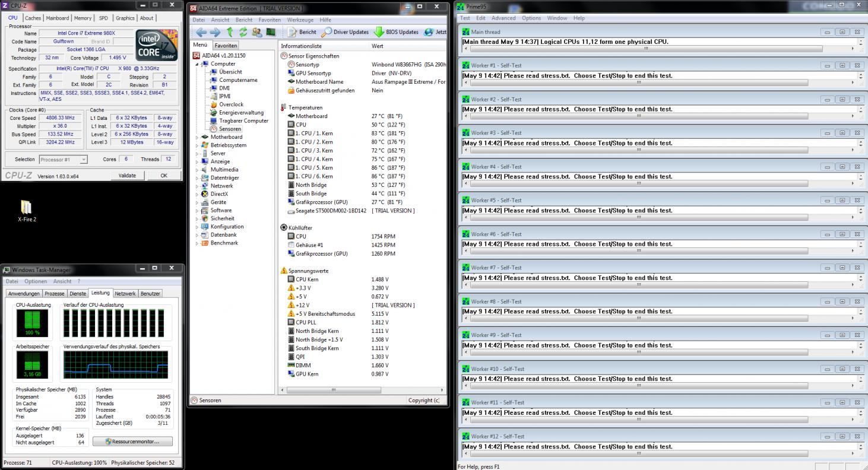Click the OK button in CPU-Z
Screen dimensions: 868x470
point(163,176)
